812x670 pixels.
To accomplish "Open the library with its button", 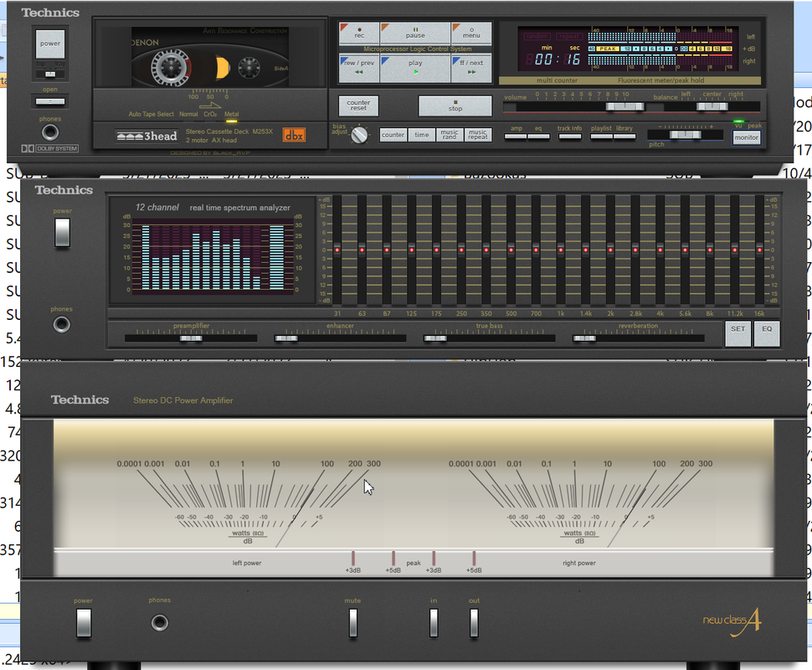I will (x=624, y=137).
